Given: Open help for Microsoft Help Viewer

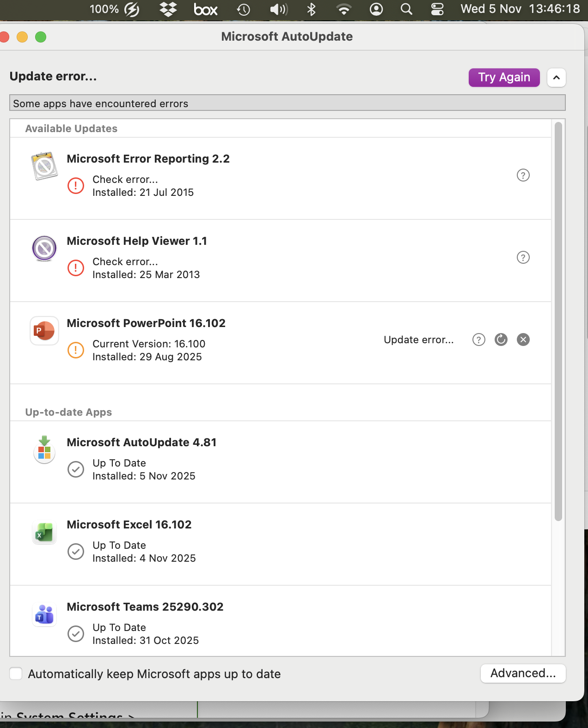Looking at the screenshot, I should pyautogui.click(x=523, y=257).
